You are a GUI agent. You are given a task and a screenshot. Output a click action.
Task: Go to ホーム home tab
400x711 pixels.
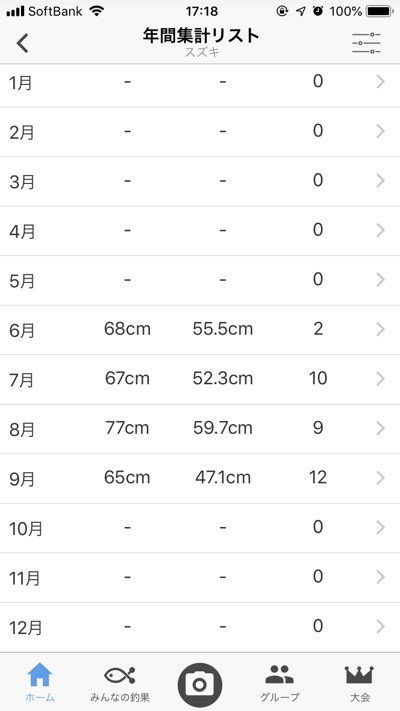40,682
